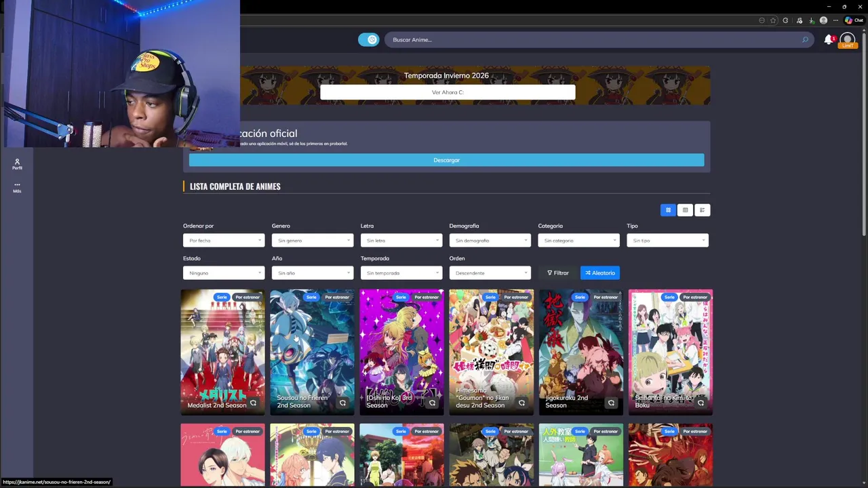Open the Estado dropdown

pos(223,273)
